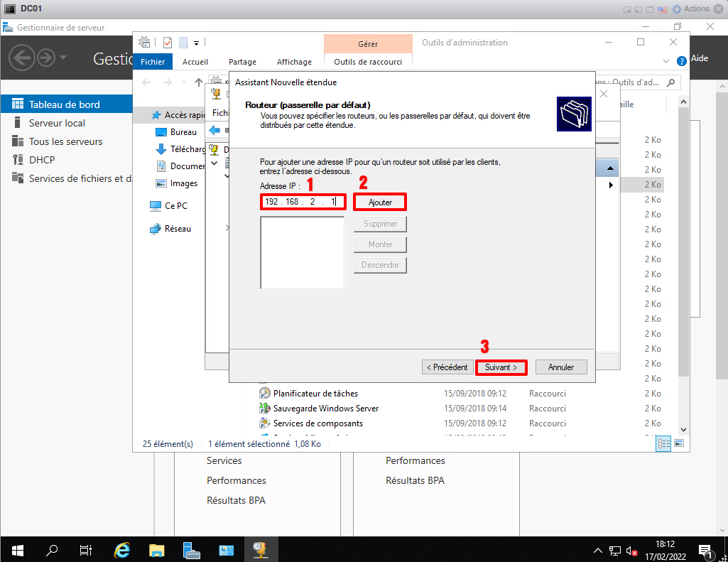Click the Server Manager taskbar icon
Image resolution: width=728 pixels, height=562 pixels.
(192, 550)
